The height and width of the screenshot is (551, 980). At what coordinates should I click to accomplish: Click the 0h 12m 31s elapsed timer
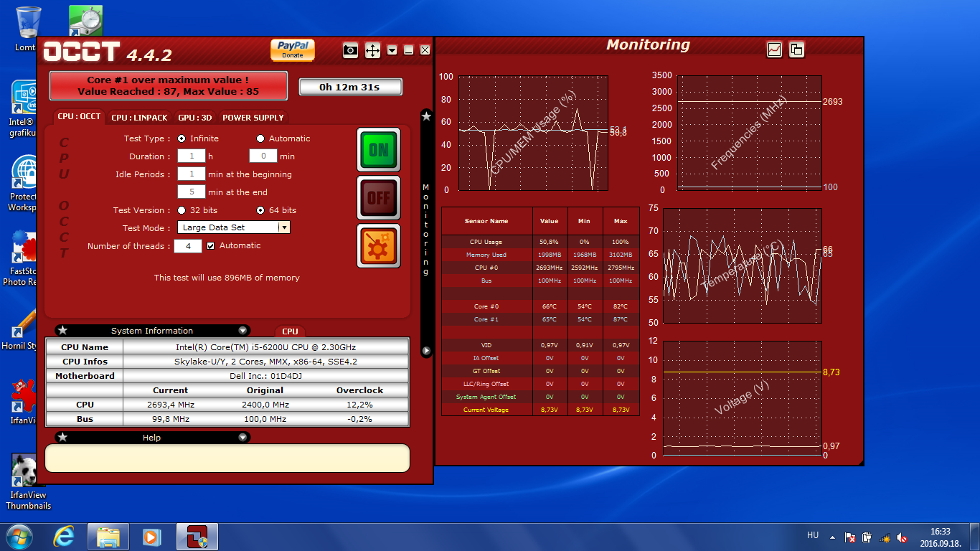(x=350, y=87)
